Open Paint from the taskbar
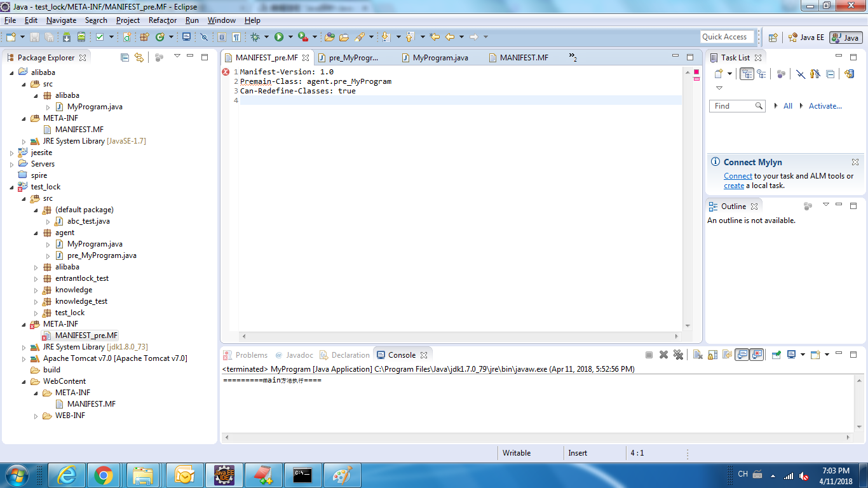Image resolution: width=868 pixels, height=488 pixels. [342, 475]
